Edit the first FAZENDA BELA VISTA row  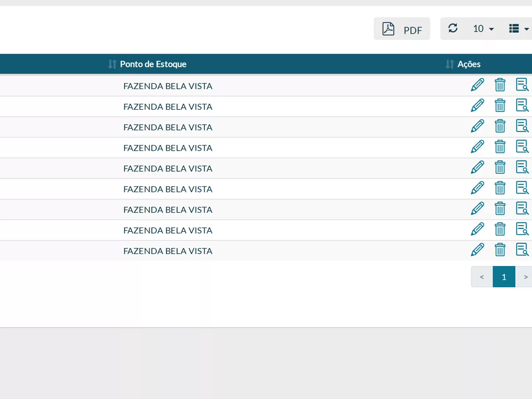point(477,85)
